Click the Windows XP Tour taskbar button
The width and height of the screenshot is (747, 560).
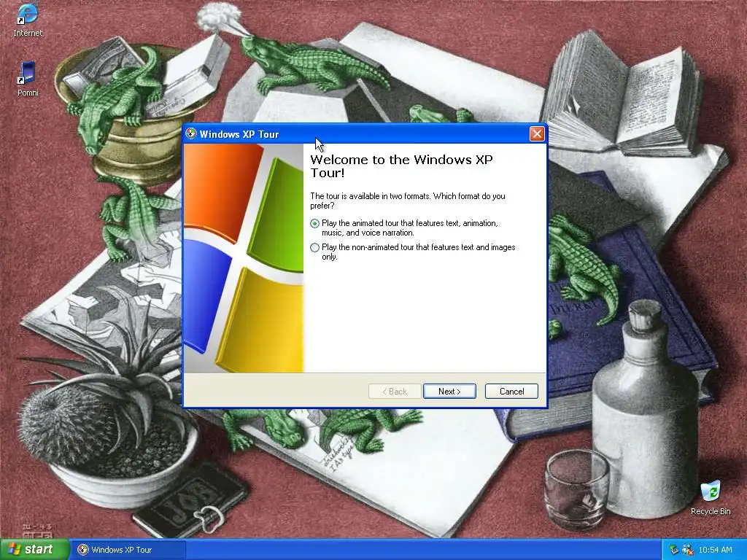[x=128, y=550]
